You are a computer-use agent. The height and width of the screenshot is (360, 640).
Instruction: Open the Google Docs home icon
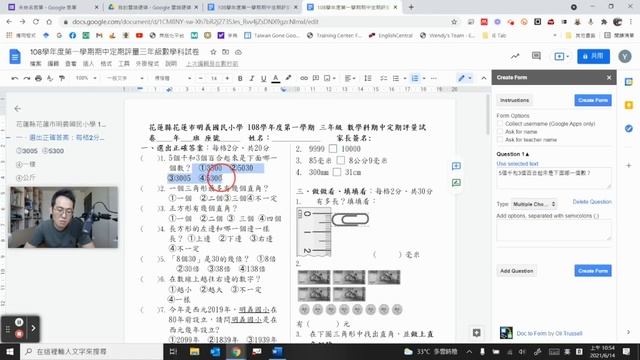coord(15,56)
